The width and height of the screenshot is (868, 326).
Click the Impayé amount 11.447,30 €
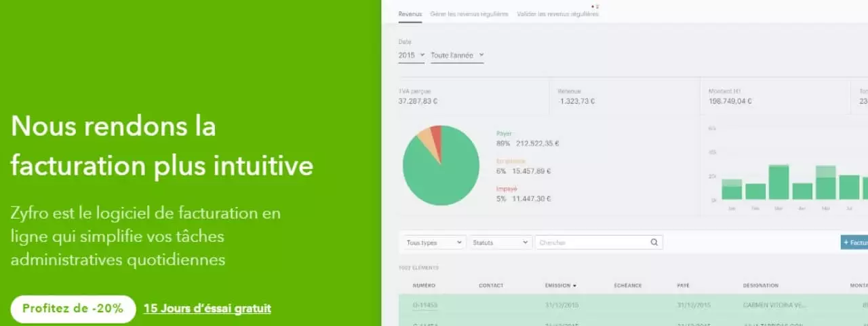(533, 199)
